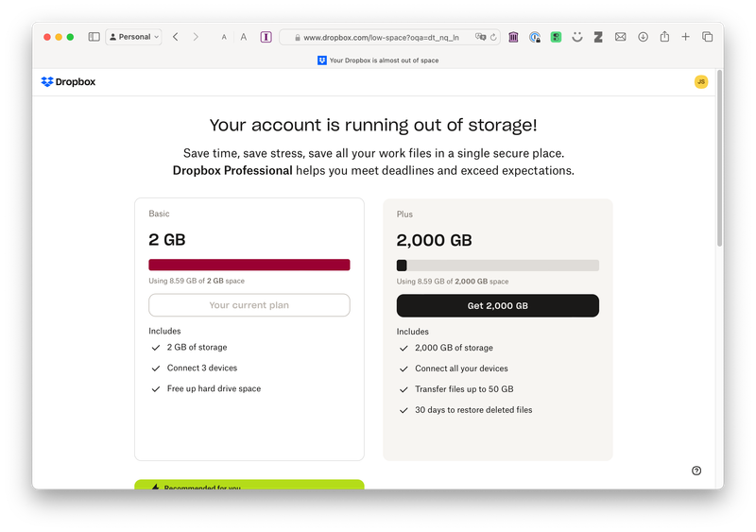The width and height of the screenshot is (756, 532).
Task: Expand the Personal profile dropdown
Action: coord(134,37)
